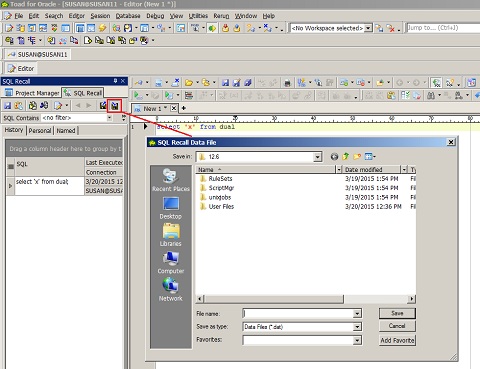Click the dialog horizontal scrollbar
The width and height of the screenshot is (480, 369).
274,299
